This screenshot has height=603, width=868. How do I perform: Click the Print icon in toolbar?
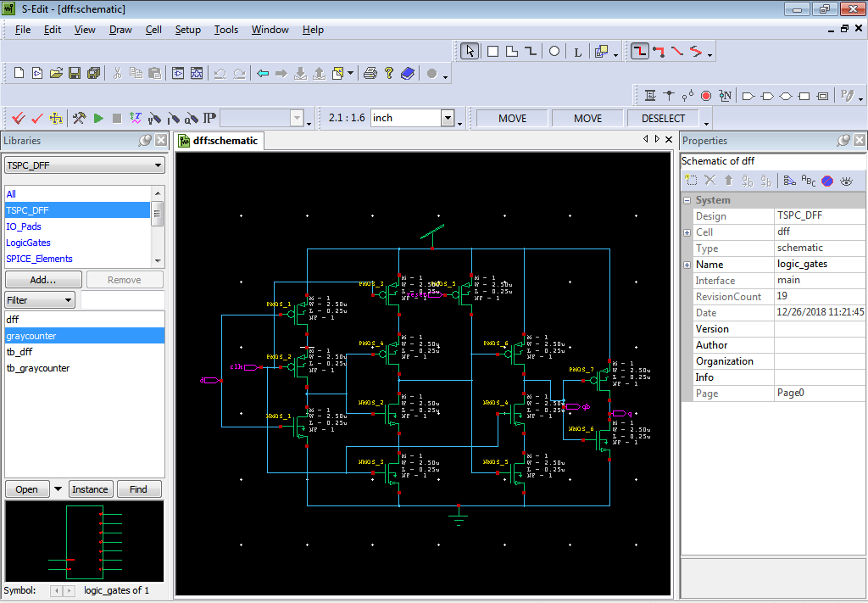coord(370,73)
